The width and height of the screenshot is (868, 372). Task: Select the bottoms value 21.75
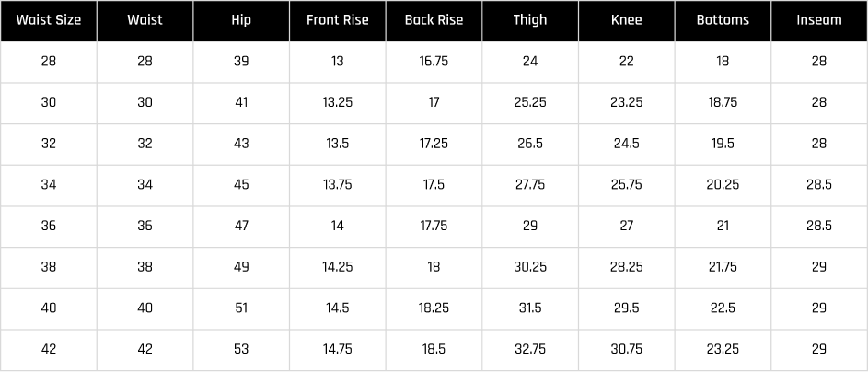pyautogui.click(x=723, y=267)
